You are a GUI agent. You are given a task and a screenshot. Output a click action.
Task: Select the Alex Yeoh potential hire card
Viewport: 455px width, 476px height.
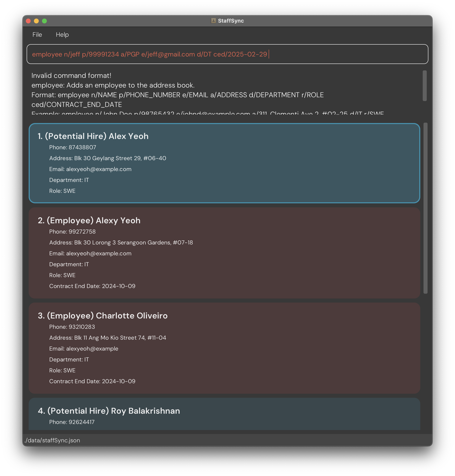224,163
